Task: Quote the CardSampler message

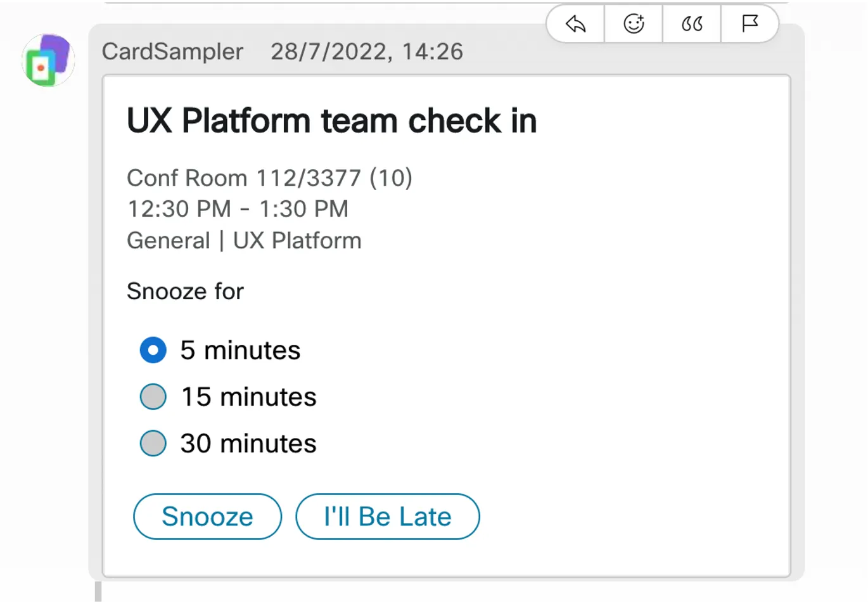Action: 692,24
